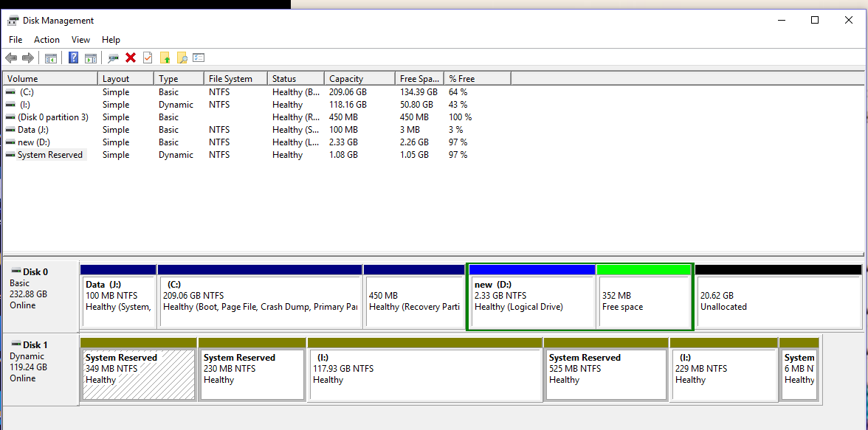Select the (C:) 209.06 GB NTFS partition block
Image resolution: width=868 pixels, height=430 pixels.
(260, 297)
